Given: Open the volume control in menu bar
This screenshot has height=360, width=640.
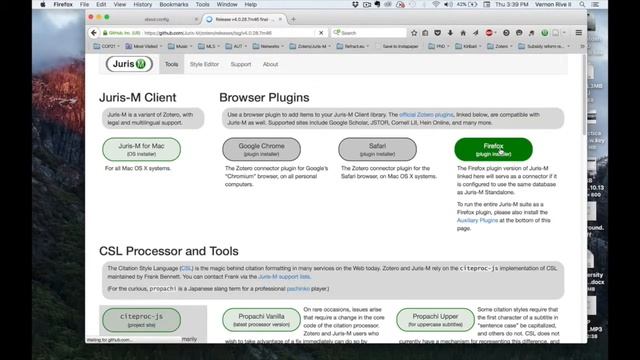Looking at the screenshot, I should pos(448,4).
